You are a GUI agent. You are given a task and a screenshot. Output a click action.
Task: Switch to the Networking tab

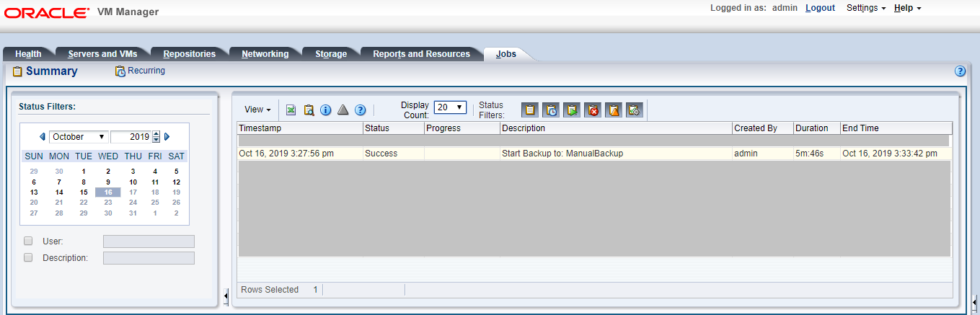pos(265,54)
